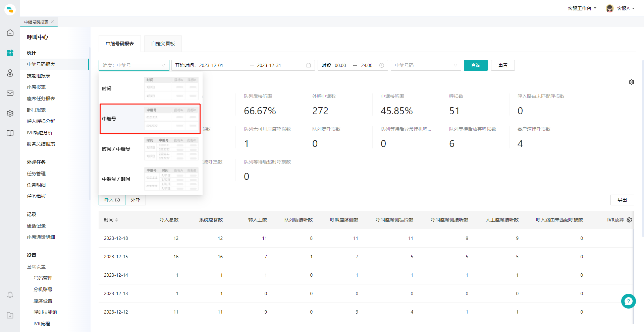The width and height of the screenshot is (644, 332).
Task: Open the settings gear in left sidebar
Action: (x=10, y=113)
